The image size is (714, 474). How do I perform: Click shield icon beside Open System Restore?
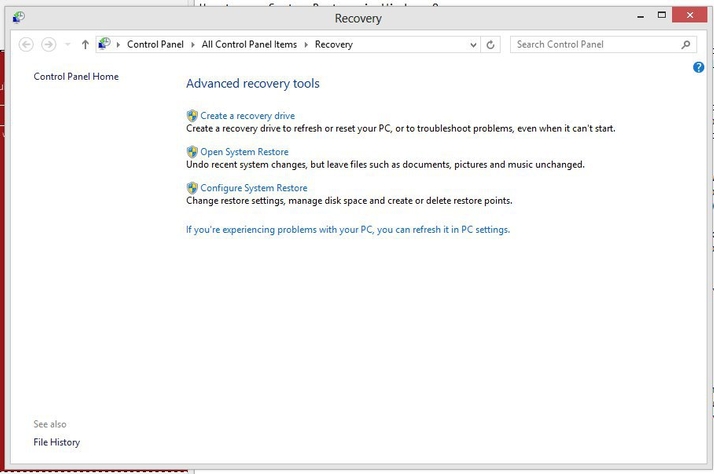[x=192, y=152]
